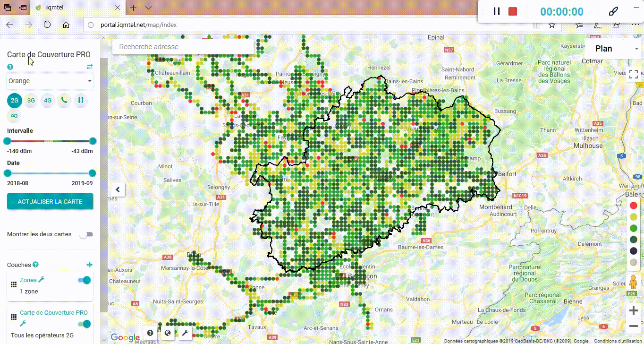Viewport: 644px width, 344px height.
Task: Click the Intervalle maximum slider handle
Action: coord(93,141)
